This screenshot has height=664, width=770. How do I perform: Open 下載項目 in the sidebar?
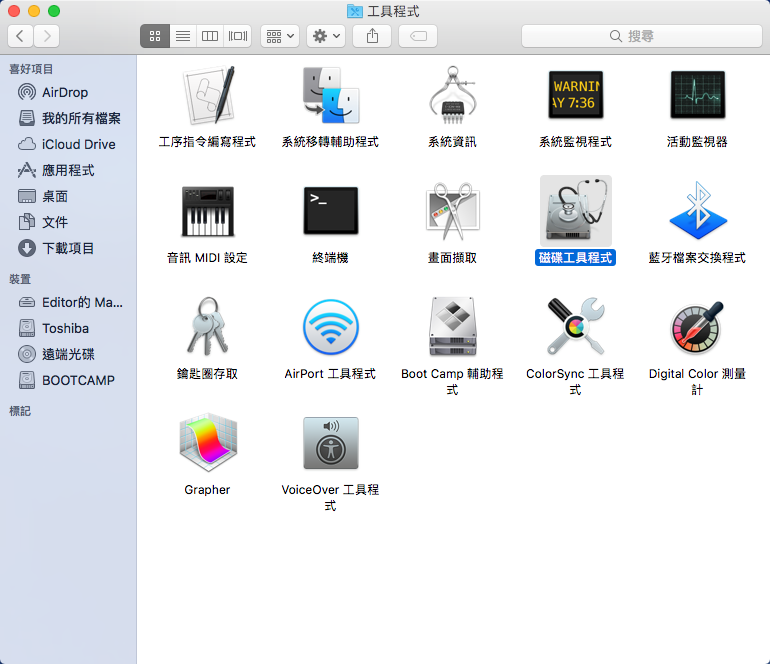point(68,248)
